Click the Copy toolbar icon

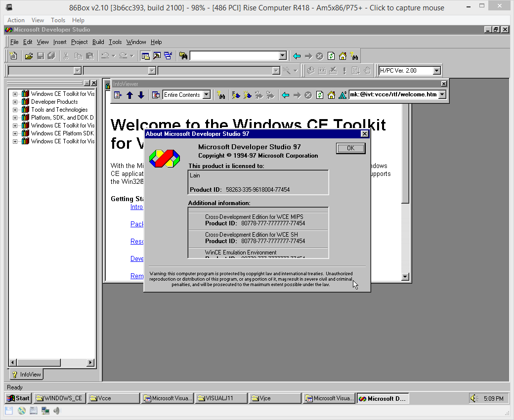[78, 56]
